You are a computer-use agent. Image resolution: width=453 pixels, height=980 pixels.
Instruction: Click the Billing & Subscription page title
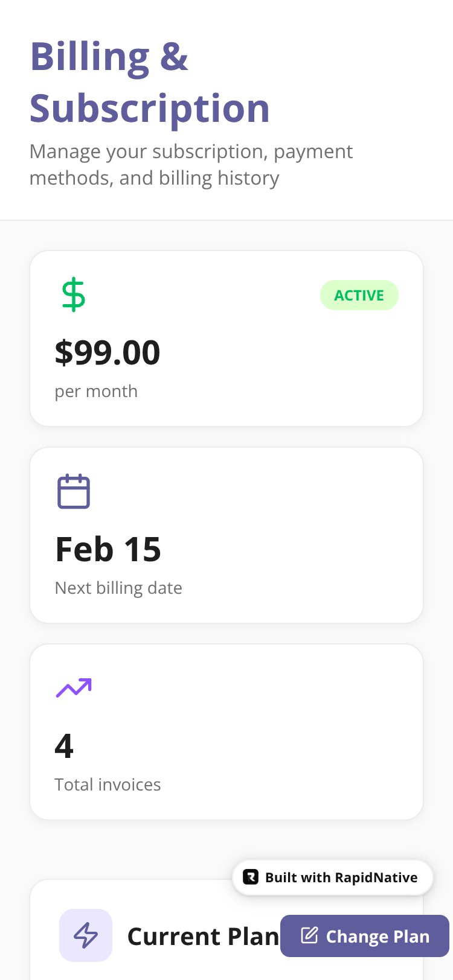(150, 82)
